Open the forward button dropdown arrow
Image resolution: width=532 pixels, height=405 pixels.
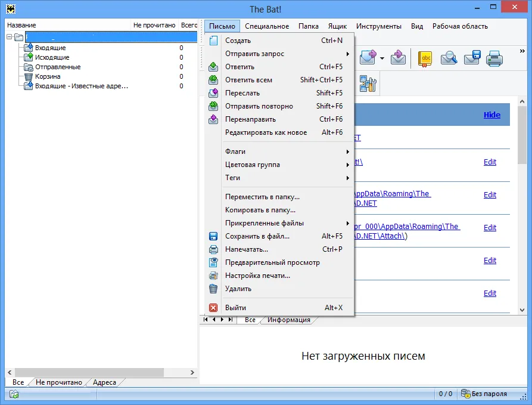382,58
